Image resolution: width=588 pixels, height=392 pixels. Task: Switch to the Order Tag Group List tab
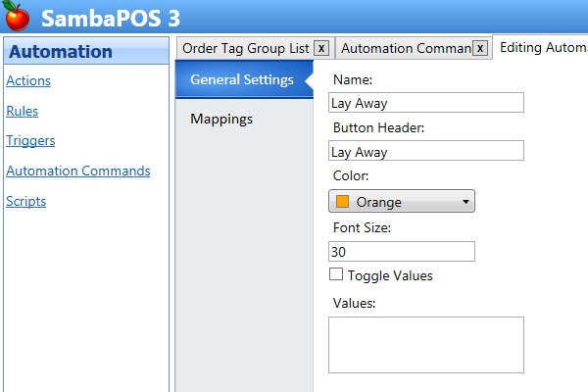point(246,48)
